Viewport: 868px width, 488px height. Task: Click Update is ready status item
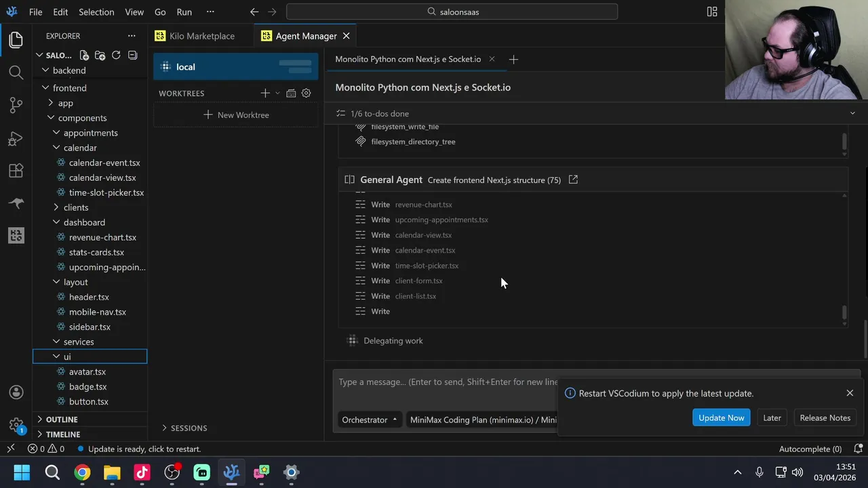(139, 449)
